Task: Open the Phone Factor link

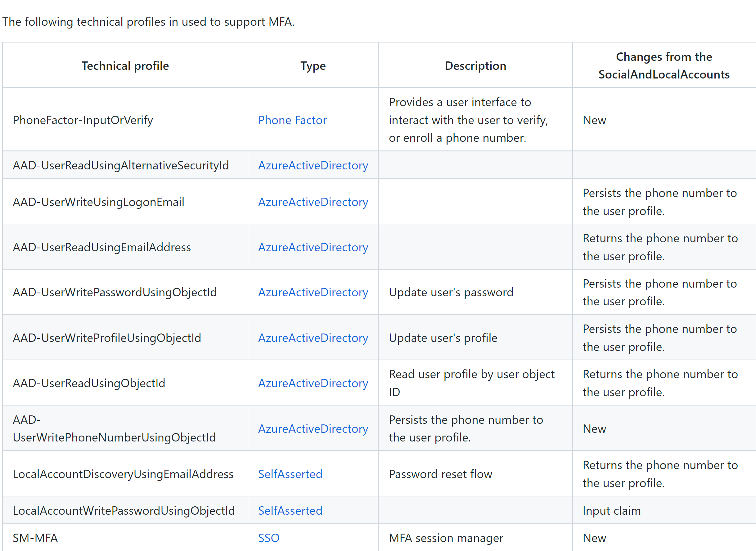Action: click(x=292, y=120)
